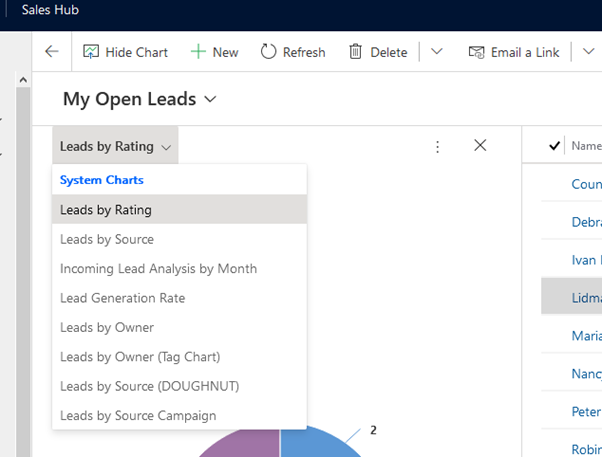Expand the Email a Link dropdown arrow
Viewport: 602px width, 457px height.
[x=586, y=52]
